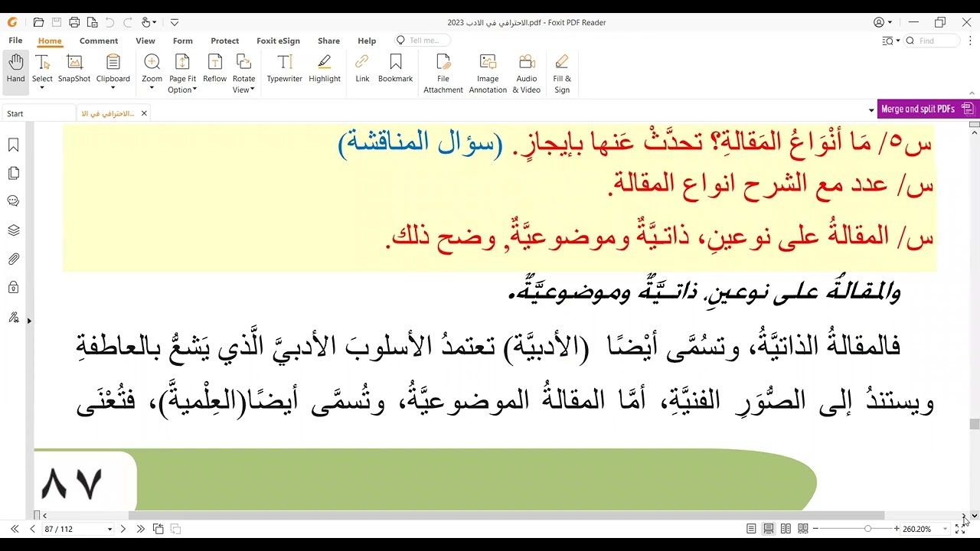Open the Help tab

click(367, 41)
